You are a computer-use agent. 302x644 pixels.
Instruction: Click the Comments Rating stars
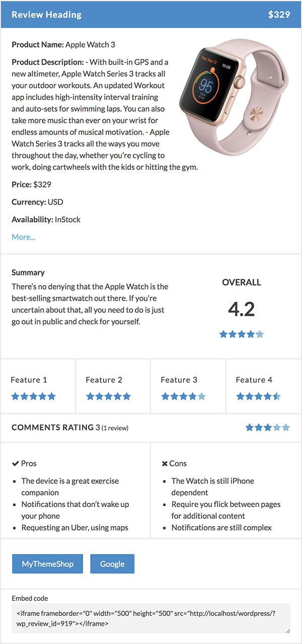[x=268, y=427]
